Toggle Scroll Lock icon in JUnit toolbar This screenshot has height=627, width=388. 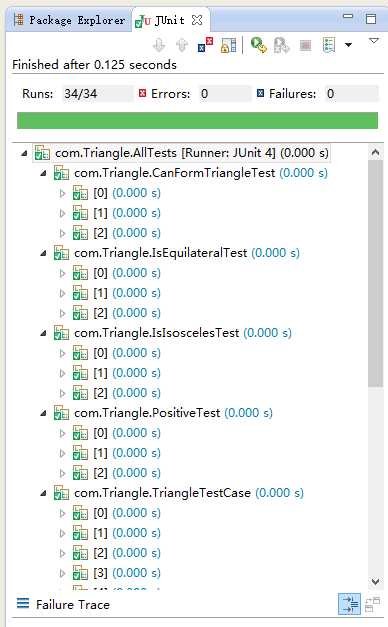228,45
